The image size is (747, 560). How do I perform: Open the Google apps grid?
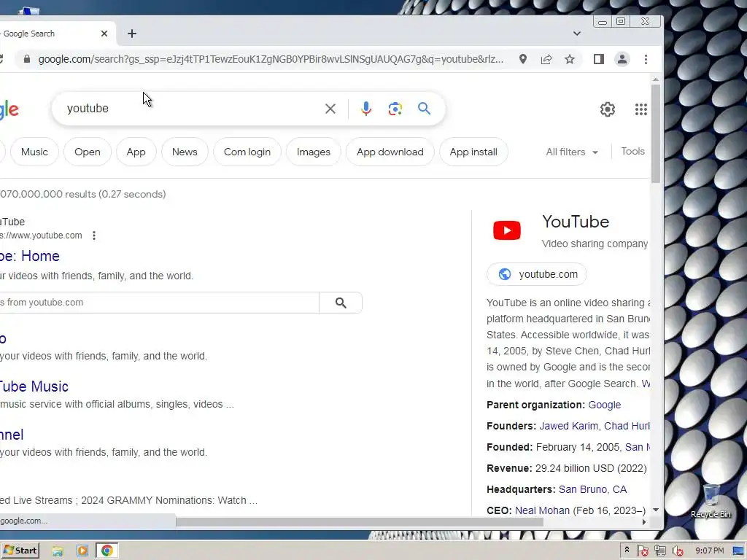640,109
